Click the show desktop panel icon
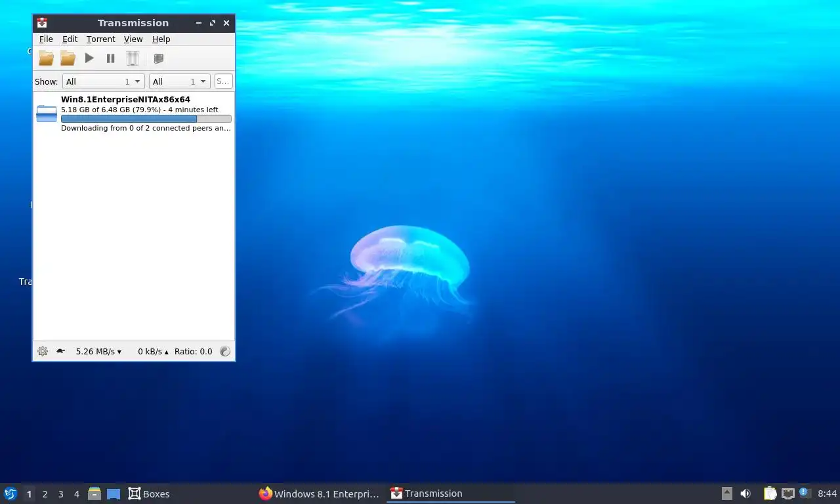Image resolution: width=840 pixels, height=504 pixels. (x=114, y=493)
